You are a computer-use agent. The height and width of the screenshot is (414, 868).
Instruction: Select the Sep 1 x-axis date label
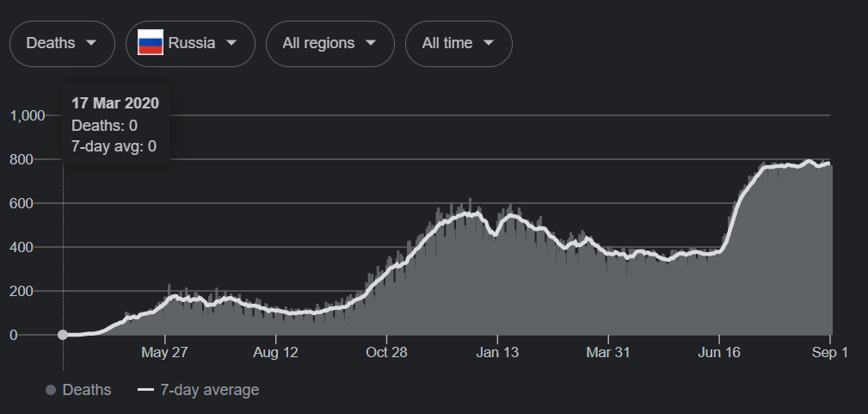click(x=829, y=352)
